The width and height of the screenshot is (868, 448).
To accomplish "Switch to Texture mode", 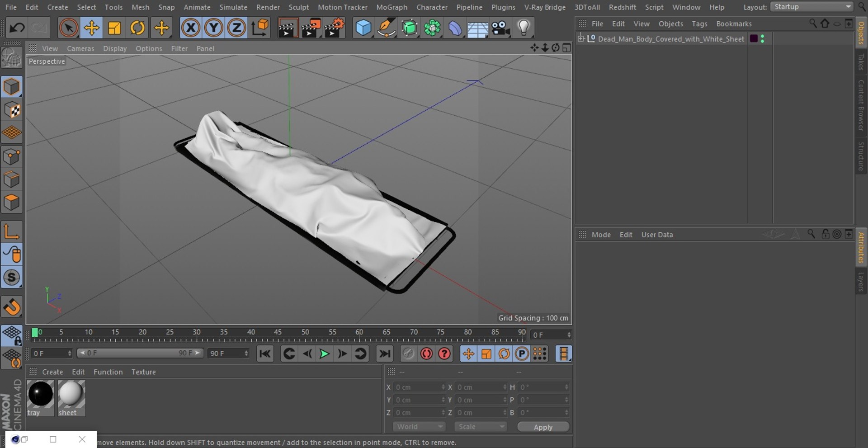I will [x=12, y=110].
